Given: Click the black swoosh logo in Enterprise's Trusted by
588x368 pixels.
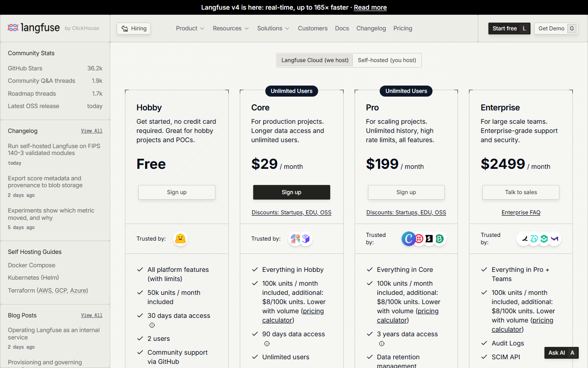Looking at the screenshot, I should pos(524,239).
